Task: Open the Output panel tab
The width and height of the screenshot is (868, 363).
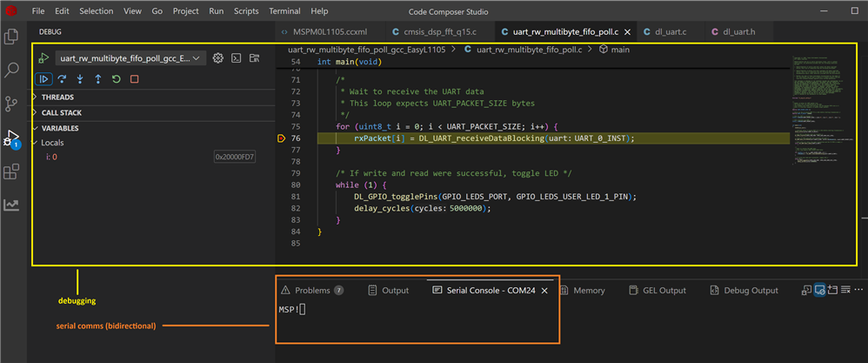Action: tap(389, 291)
